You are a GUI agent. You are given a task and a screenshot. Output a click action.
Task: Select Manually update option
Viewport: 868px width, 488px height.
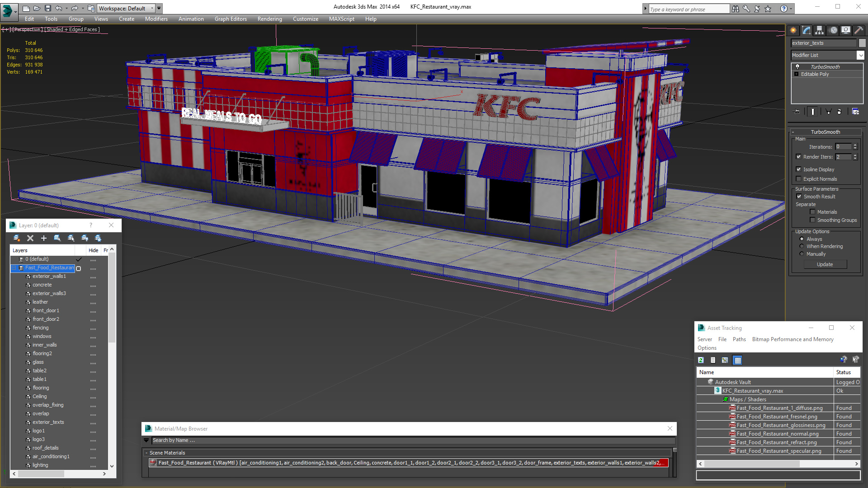(802, 254)
